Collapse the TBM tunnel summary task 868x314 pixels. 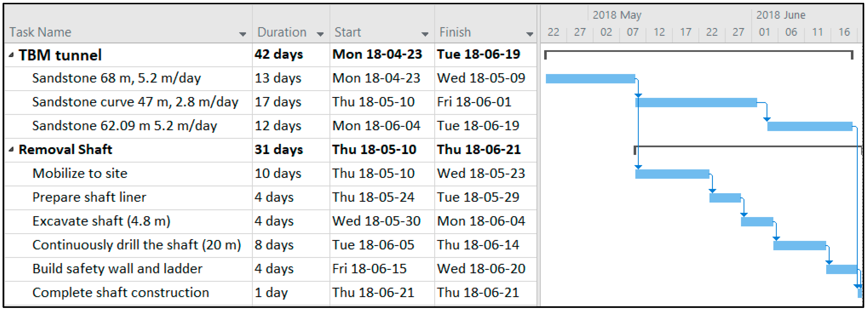click(x=11, y=54)
